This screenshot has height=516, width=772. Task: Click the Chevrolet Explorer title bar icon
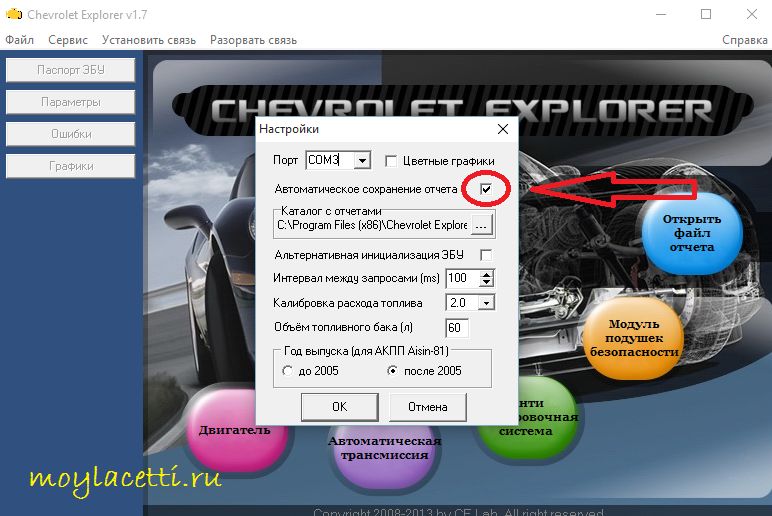(14, 14)
